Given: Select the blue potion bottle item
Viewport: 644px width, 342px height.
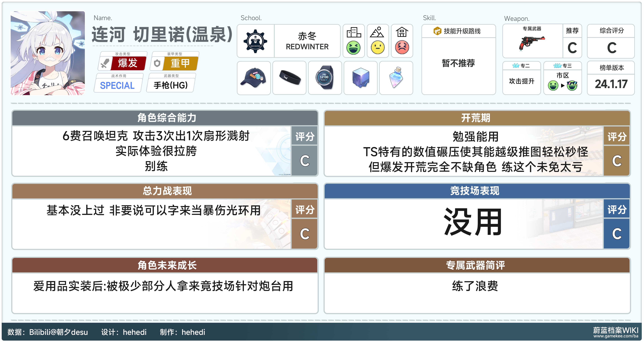Looking at the screenshot, I should (x=396, y=78).
